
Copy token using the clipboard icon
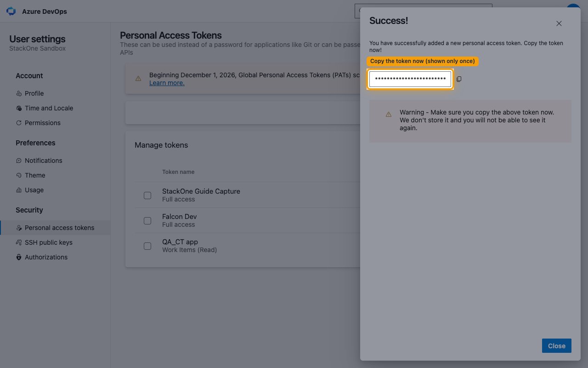(x=459, y=79)
